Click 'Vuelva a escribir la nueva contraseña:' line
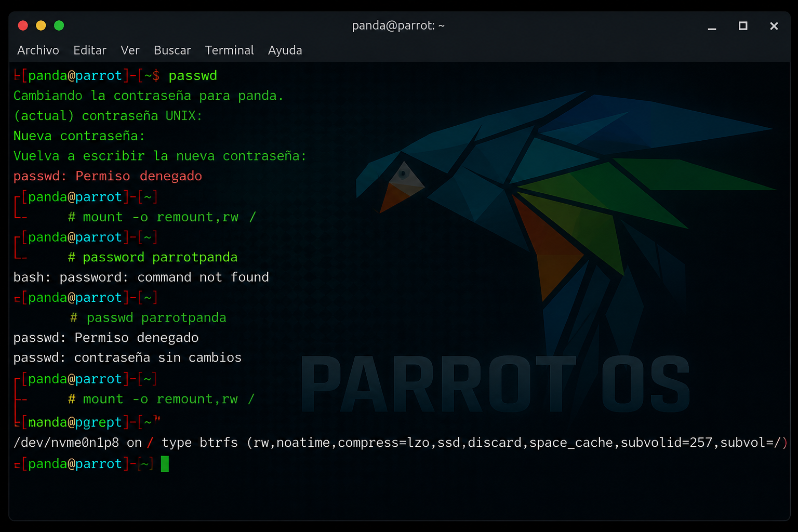The width and height of the screenshot is (798, 532). coord(160,156)
